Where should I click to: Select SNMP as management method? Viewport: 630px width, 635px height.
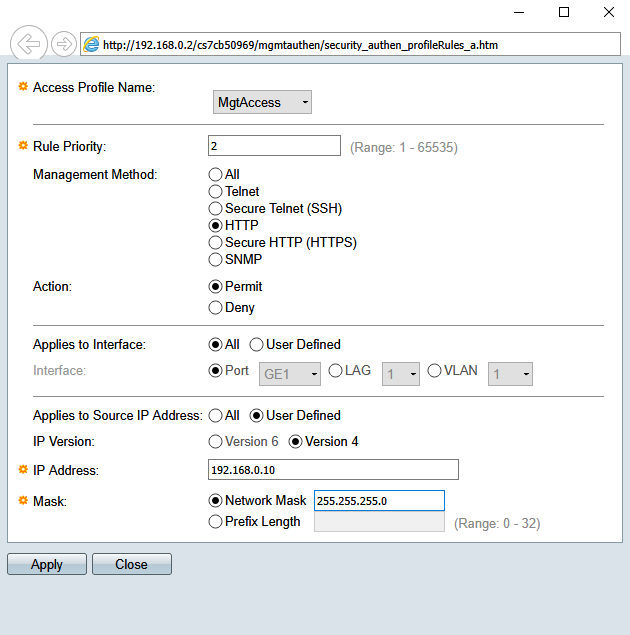[215, 259]
